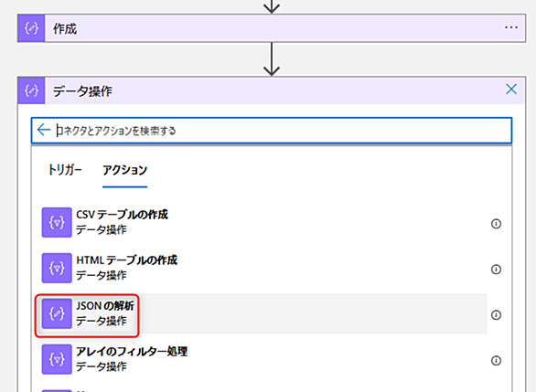Select the HTML テーブルの作成 action
536x392 pixels.
click(264, 268)
